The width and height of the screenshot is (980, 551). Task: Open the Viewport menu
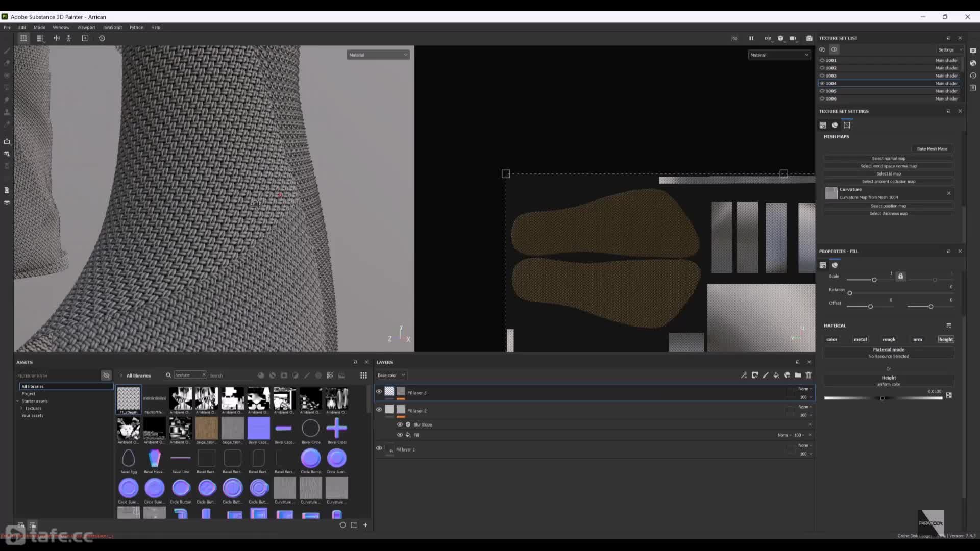point(86,27)
